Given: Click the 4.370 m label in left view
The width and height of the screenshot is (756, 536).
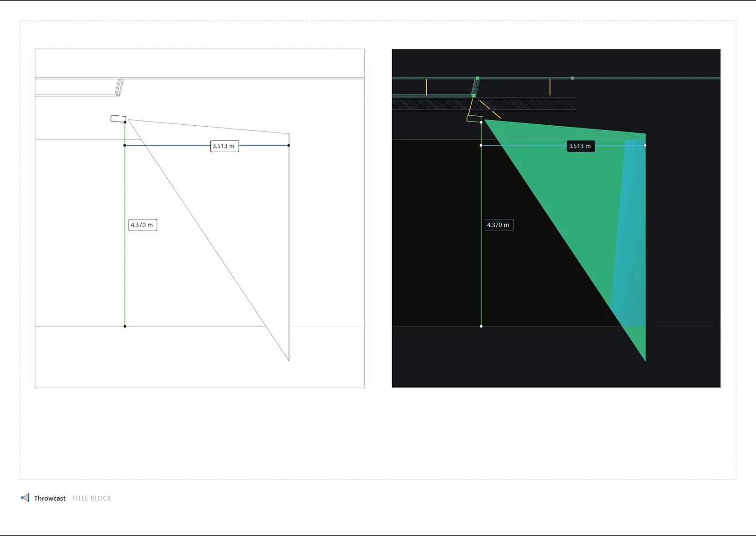Looking at the screenshot, I should click(143, 225).
